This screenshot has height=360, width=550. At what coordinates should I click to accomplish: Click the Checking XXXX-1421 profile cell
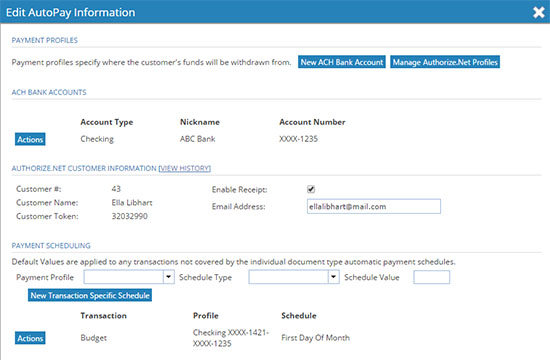(230, 338)
